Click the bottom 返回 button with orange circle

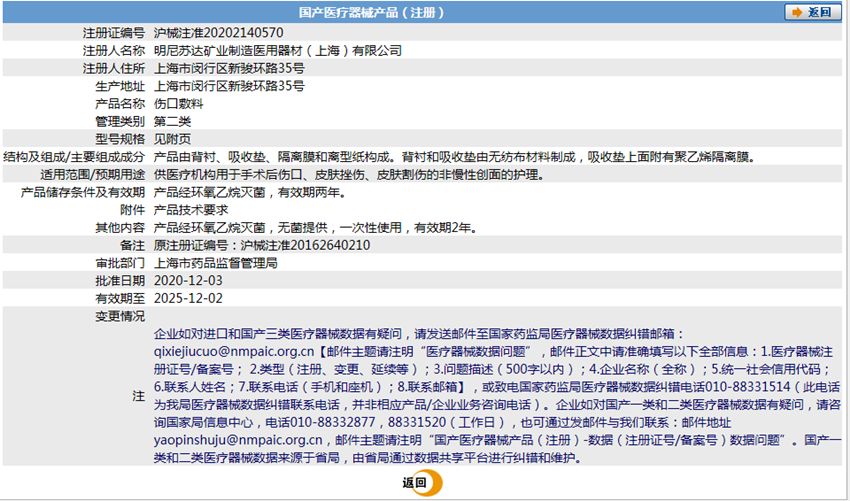(x=422, y=483)
